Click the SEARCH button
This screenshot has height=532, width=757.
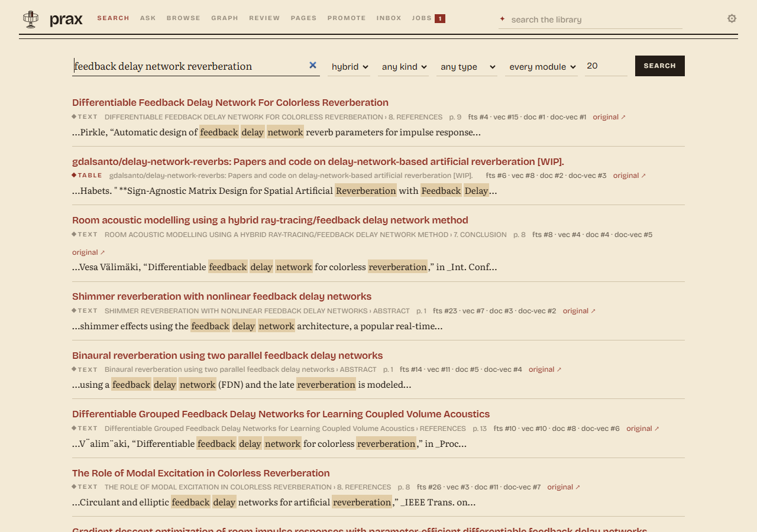coord(660,66)
